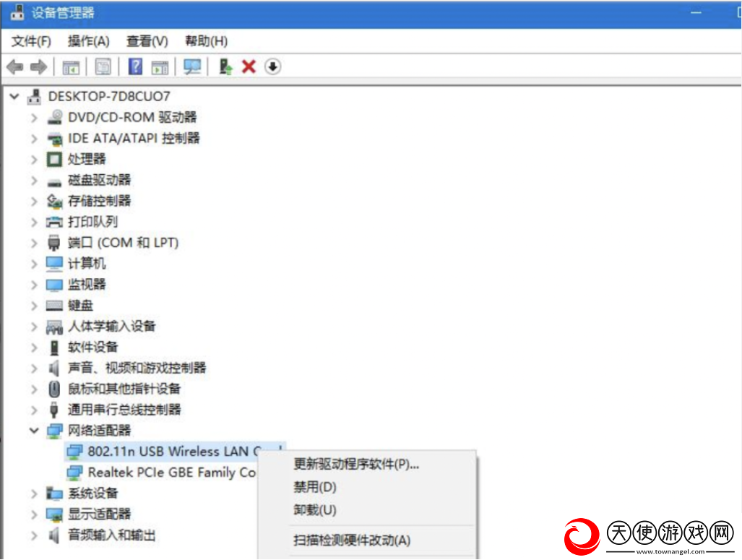Viewport: 742px width, 560px height.
Task: Choose 卸载(U) in the context menu
Action: click(x=315, y=510)
